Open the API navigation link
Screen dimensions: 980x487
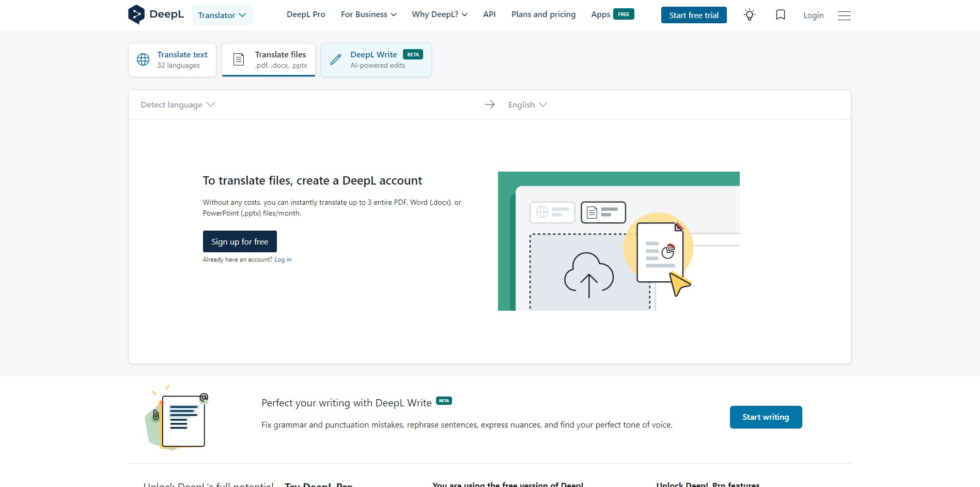pyautogui.click(x=489, y=14)
